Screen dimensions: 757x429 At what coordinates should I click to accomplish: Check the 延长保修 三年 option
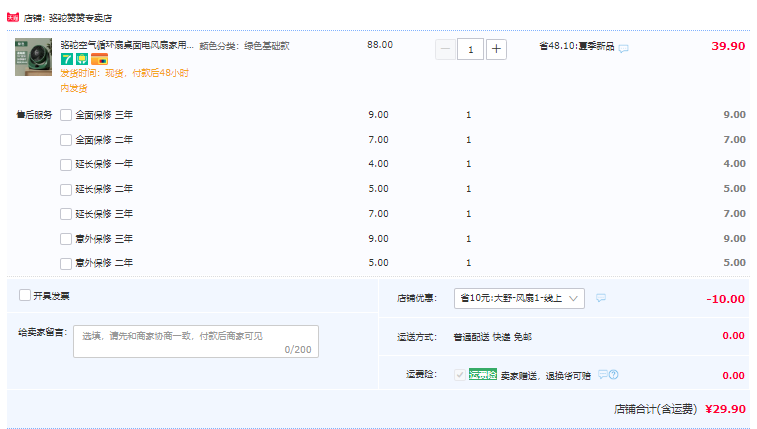[66, 214]
